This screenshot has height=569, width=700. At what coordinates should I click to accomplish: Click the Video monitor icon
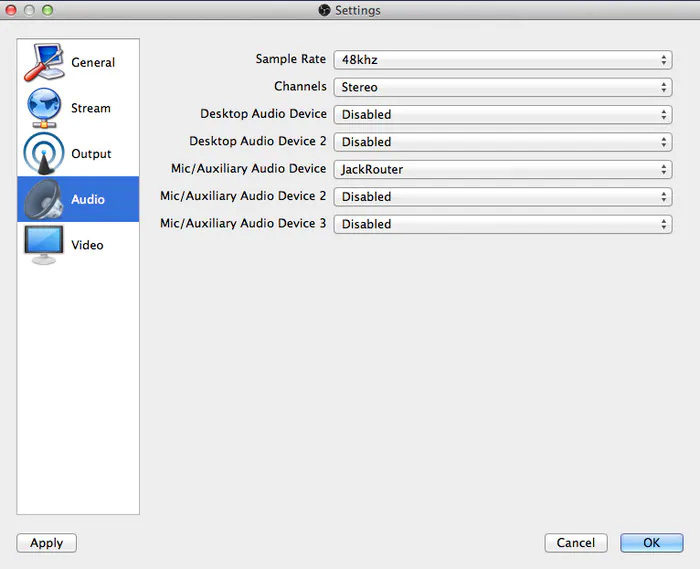(44, 245)
